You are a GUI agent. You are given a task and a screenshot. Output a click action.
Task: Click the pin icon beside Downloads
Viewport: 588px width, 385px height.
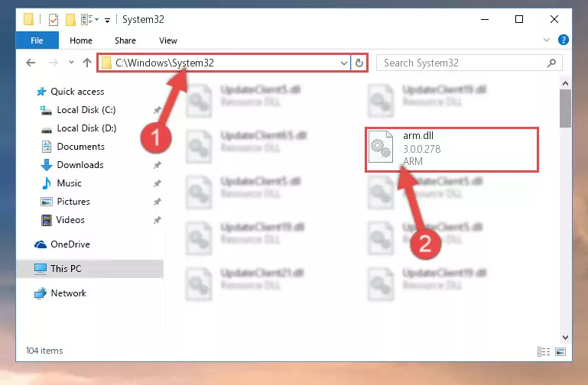click(157, 165)
